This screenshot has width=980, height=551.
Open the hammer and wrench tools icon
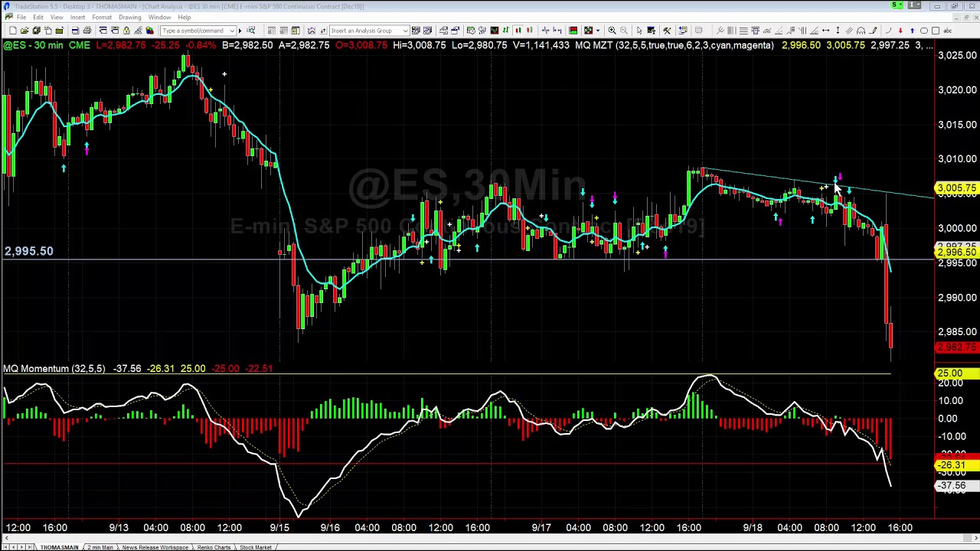pyautogui.click(x=667, y=31)
